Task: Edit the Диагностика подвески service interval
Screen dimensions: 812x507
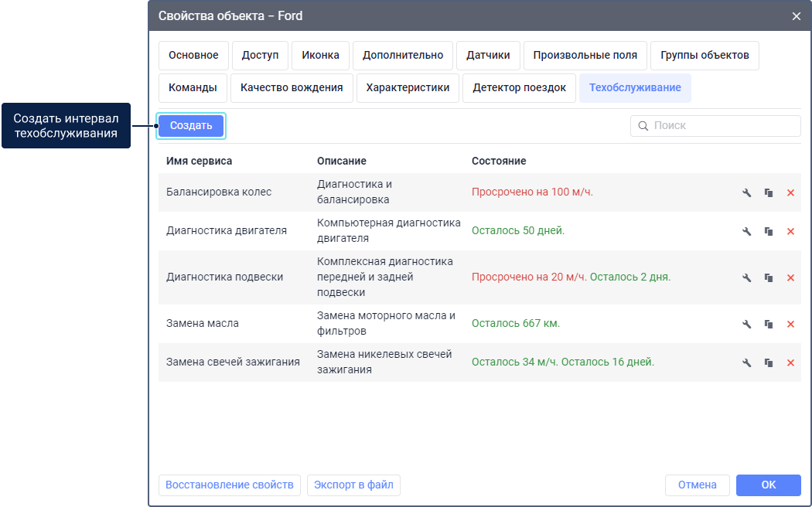Action: pos(747,277)
